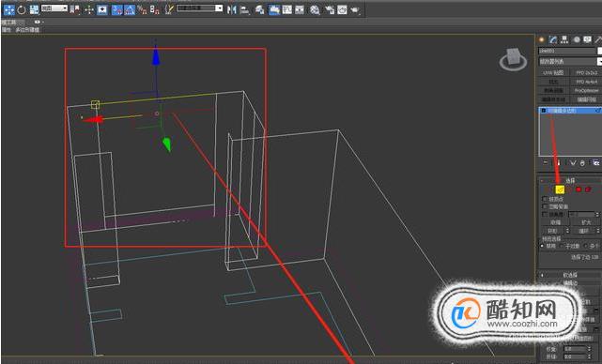The height and width of the screenshot is (364, 602).
Task: Click the Render teapot icon
Action: (355, 10)
